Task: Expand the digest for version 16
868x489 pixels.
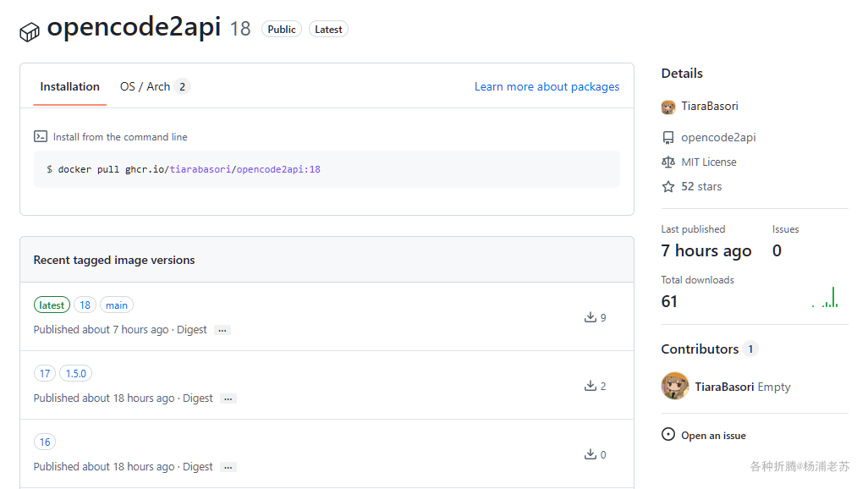Action: click(x=228, y=467)
